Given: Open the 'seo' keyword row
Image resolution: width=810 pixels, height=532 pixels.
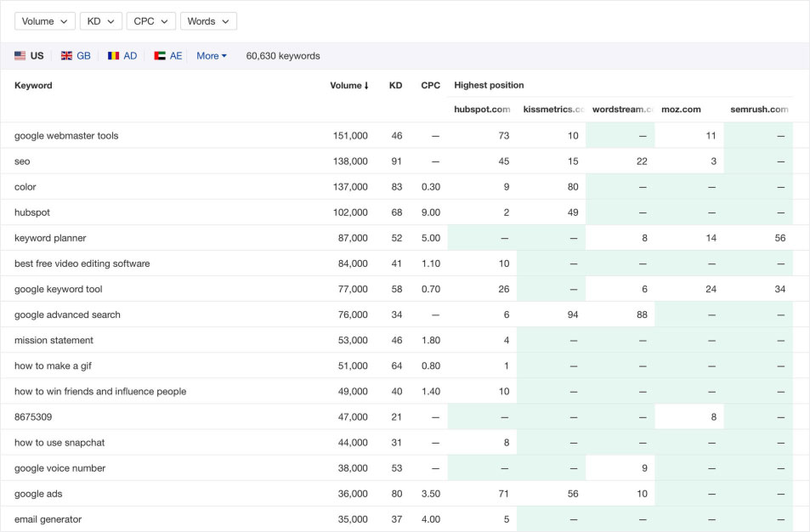Looking at the screenshot, I should (22, 161).
